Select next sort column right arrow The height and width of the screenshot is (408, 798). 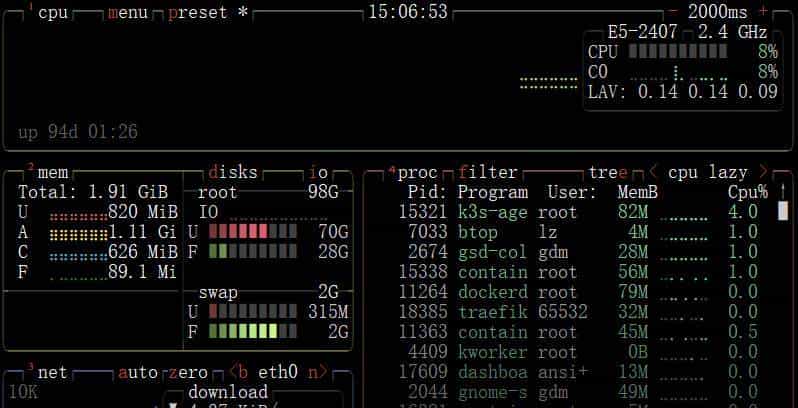[x=763, y=172]
